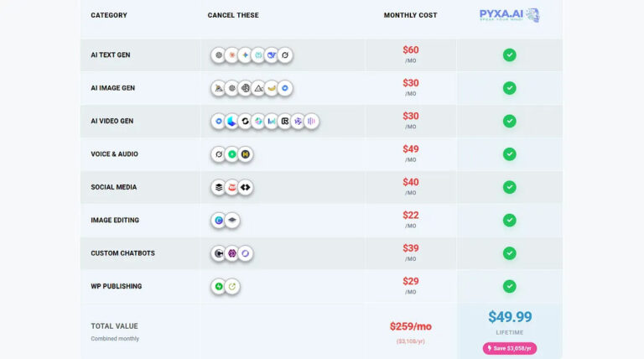Click the knotted brain icon in AI Image Gen
The image size is (644, 359).
click(x=245, y=88)
